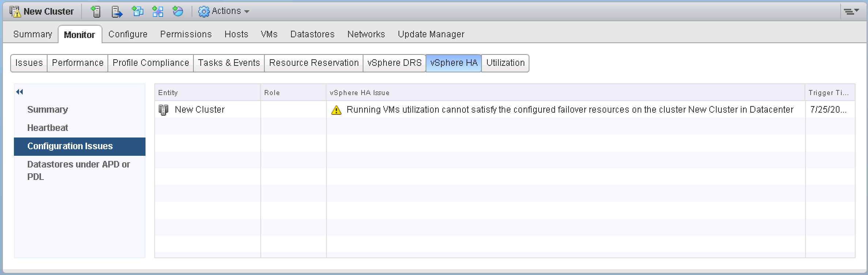Open the Tasks & Events sub-tab
The width and height of the screenshot is (868, 275).
tap(229, 63)
